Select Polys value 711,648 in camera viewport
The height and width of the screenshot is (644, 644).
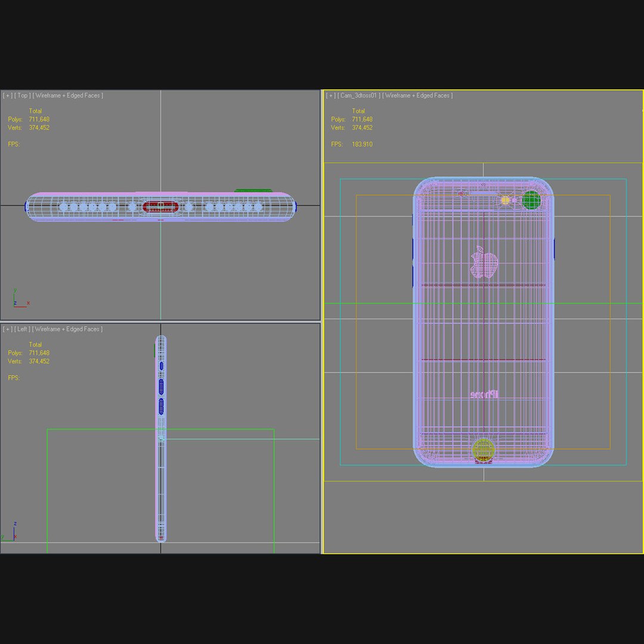click(363, 119)
